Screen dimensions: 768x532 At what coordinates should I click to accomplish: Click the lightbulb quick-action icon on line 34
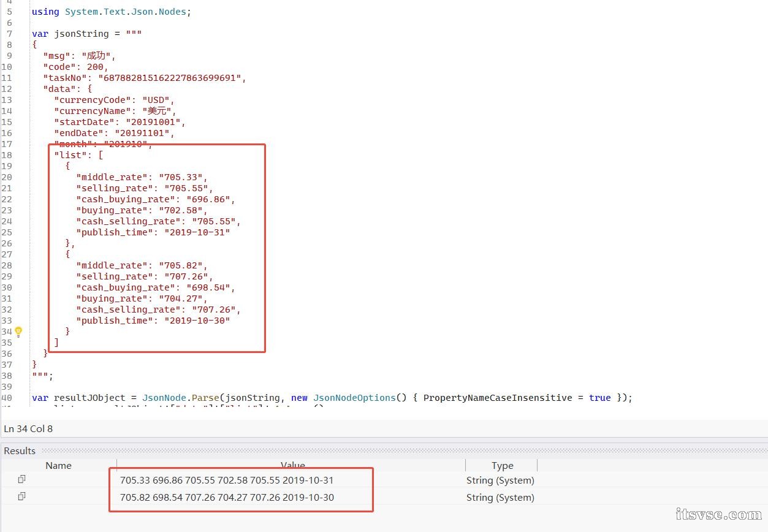tap(18, 332)
